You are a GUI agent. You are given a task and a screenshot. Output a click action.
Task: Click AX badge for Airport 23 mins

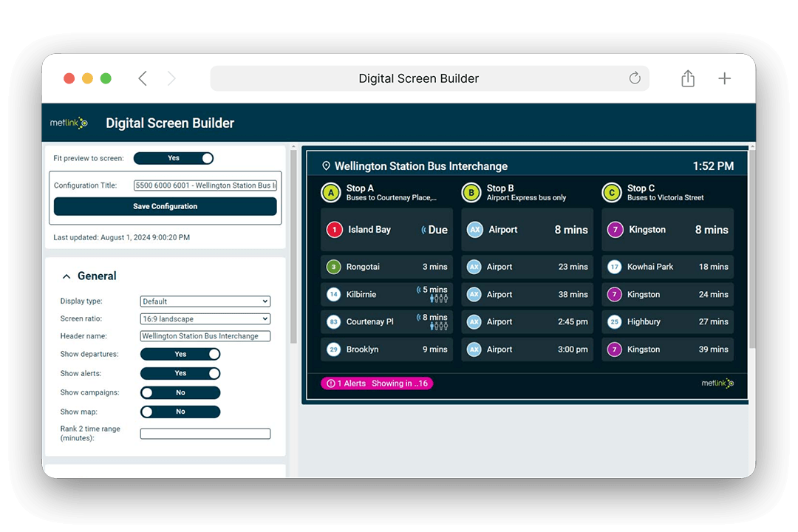(x=474, y=267)
